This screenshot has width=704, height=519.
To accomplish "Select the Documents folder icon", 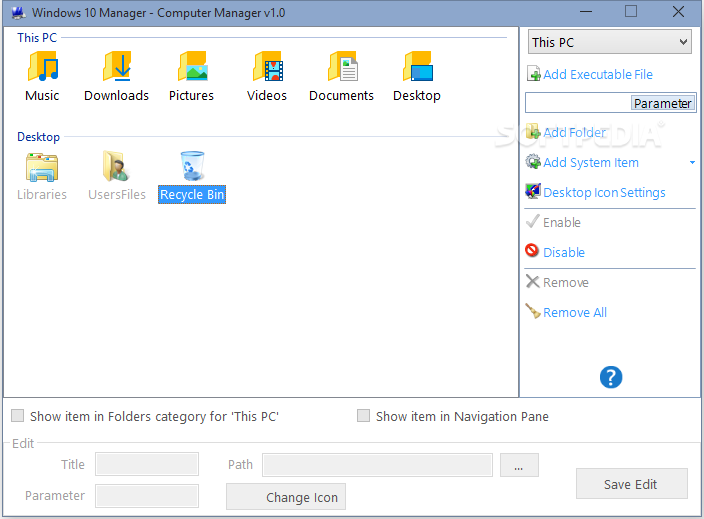I will point(343,66).
